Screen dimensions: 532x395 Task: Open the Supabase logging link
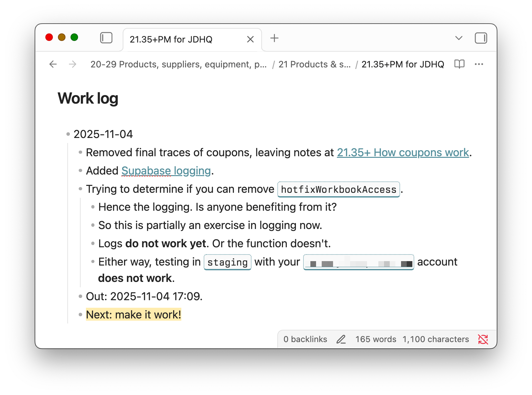[x=166, y=170]
